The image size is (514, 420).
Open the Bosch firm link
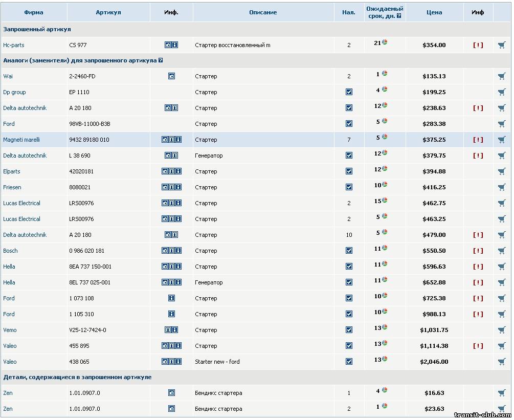point(10,251)
